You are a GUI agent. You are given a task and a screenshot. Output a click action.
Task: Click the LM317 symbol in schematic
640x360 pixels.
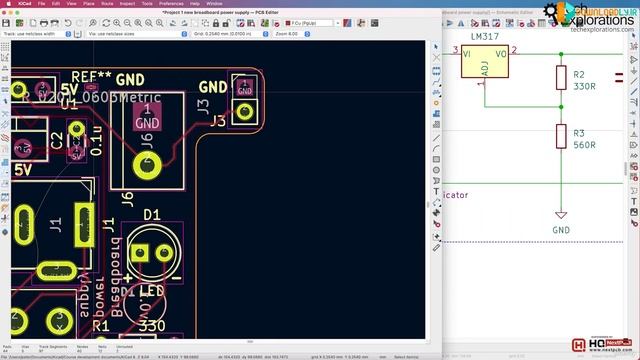[x=484, y=61]
